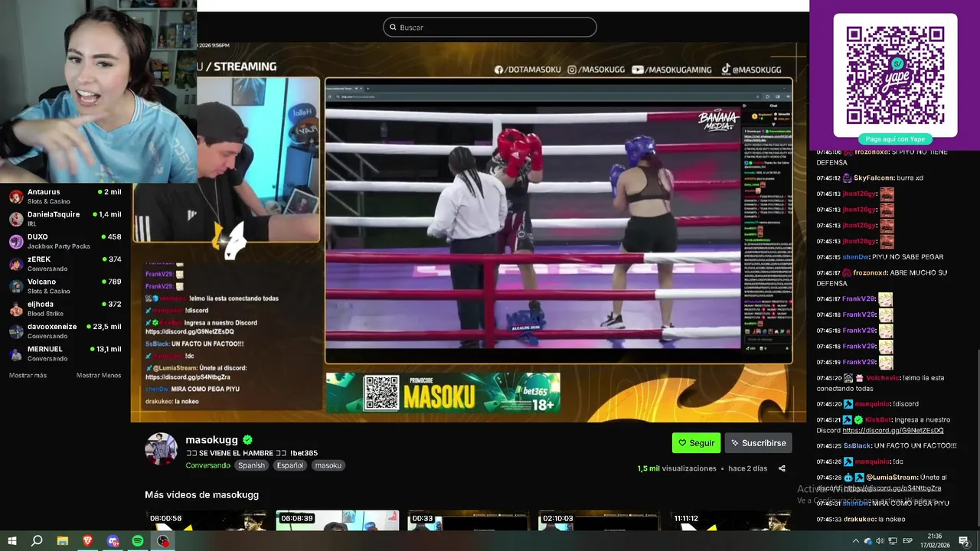Switch to OBS Studio in the taskbar

[163, 541]
